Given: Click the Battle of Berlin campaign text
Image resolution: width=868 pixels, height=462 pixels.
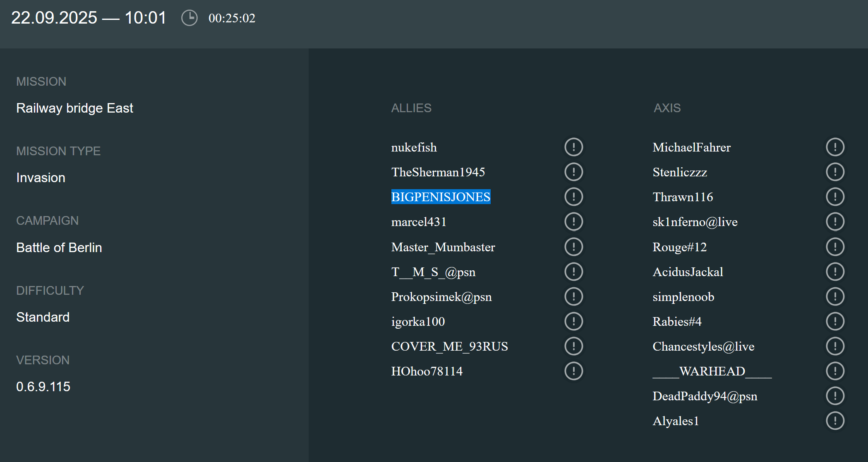Looking at the screenshot, I should pyautogui.click(x=59, y=248).
